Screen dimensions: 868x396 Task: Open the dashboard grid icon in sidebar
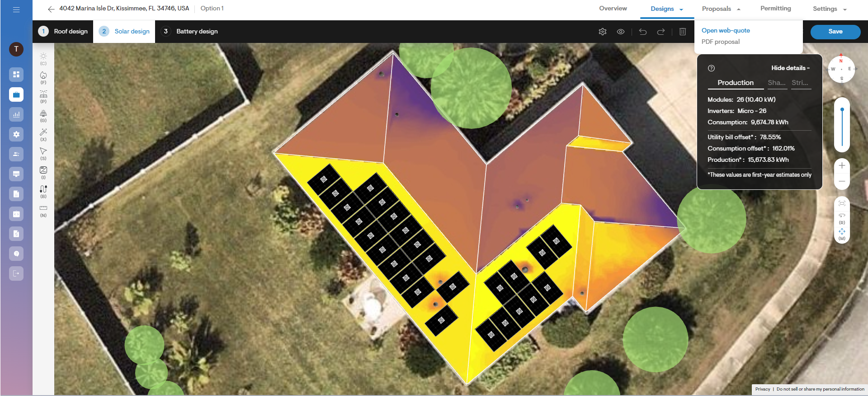(x=16, y=75)
